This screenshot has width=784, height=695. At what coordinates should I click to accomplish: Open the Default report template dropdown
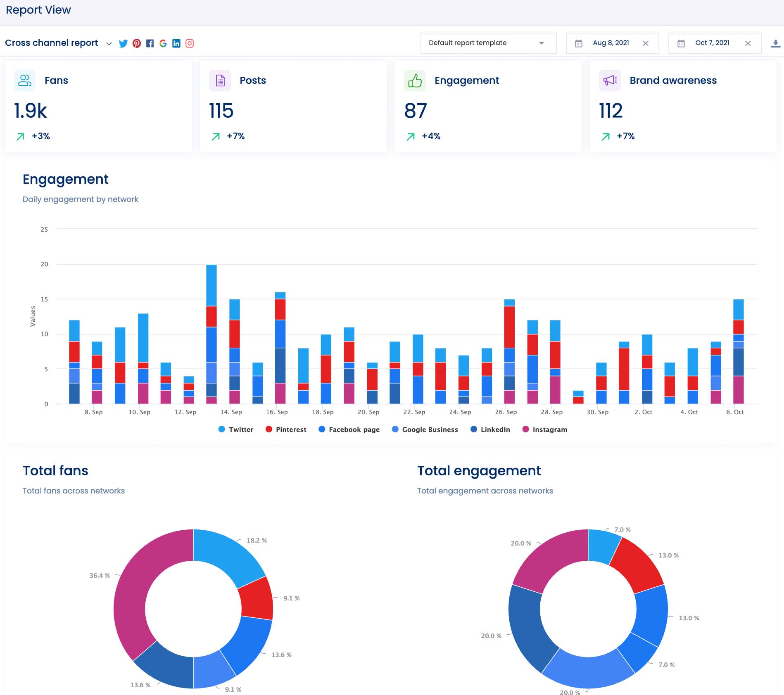click(x=487, y=43)
